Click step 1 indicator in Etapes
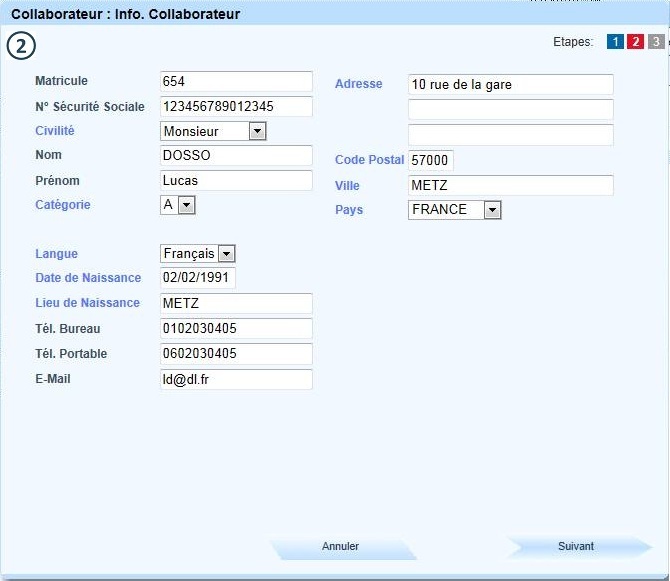 615,42
